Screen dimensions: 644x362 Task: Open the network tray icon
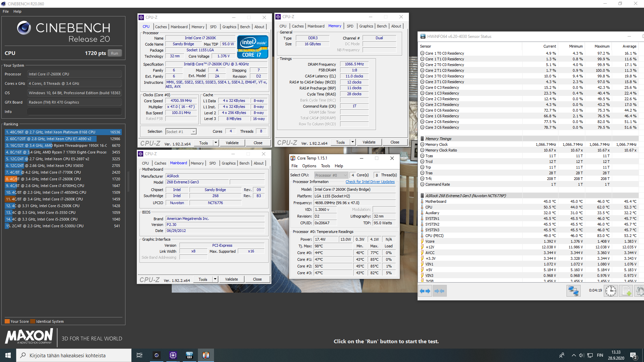tap(590, 355)
